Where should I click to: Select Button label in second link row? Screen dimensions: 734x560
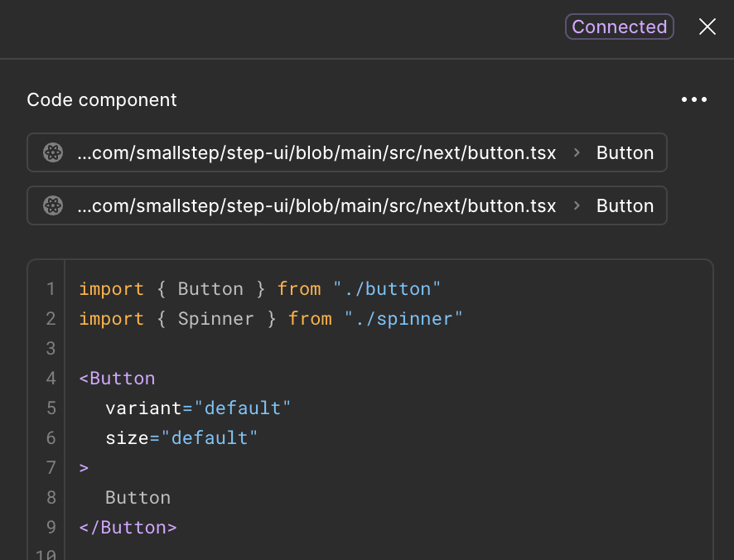[x=625, y=205]
